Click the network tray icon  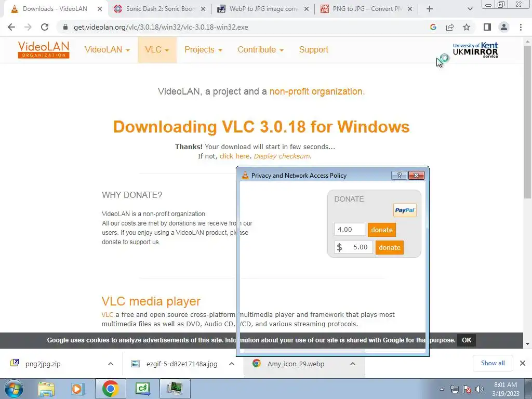[454, 389]
